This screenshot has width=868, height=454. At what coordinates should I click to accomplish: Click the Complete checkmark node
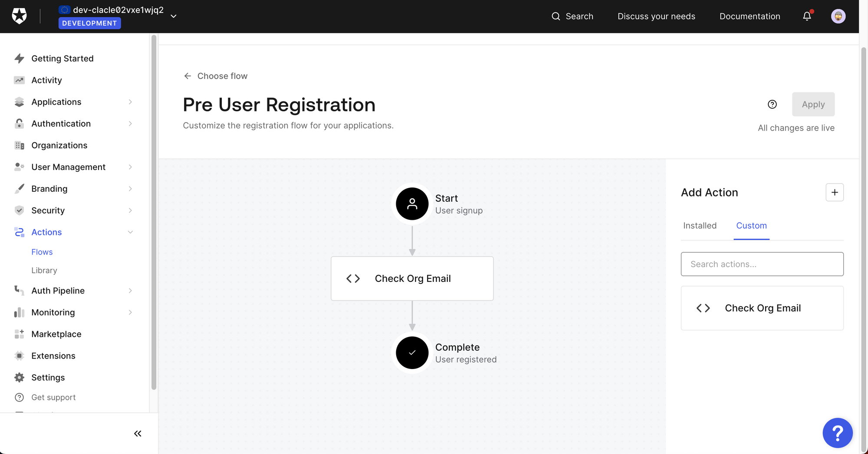point(412,353)
